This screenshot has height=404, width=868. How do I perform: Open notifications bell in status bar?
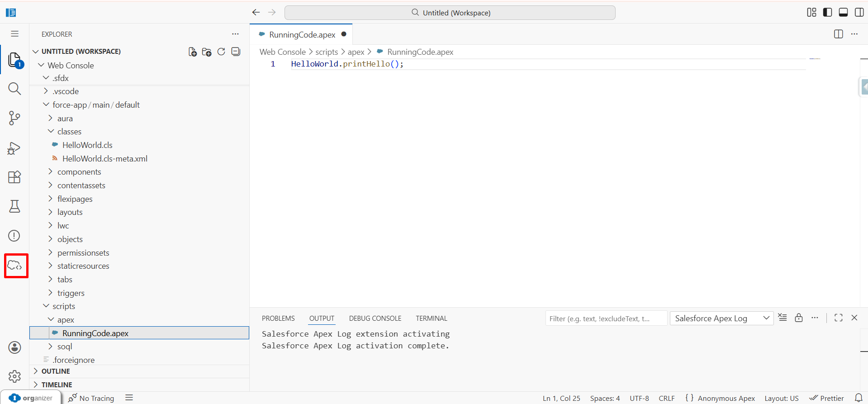tap(859, 398)
